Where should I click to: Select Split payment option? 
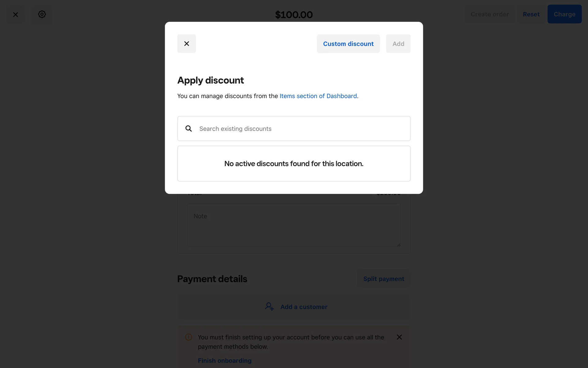point(383,279)
